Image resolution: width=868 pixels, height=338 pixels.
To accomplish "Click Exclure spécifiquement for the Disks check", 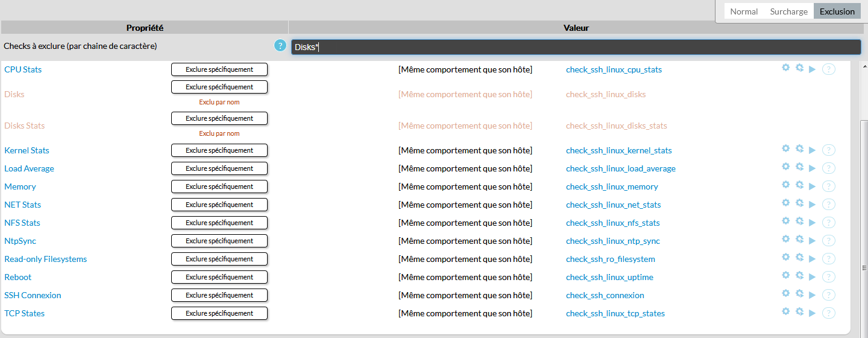I will [219, 87].
